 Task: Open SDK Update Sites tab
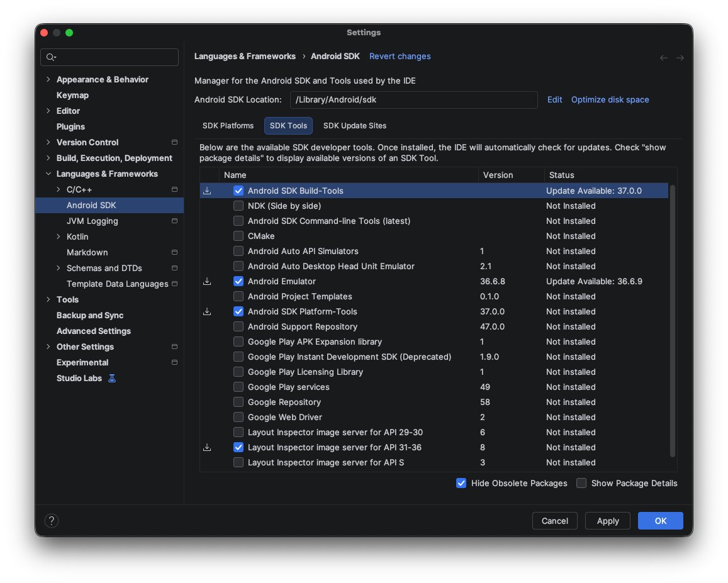coord(355,126)
